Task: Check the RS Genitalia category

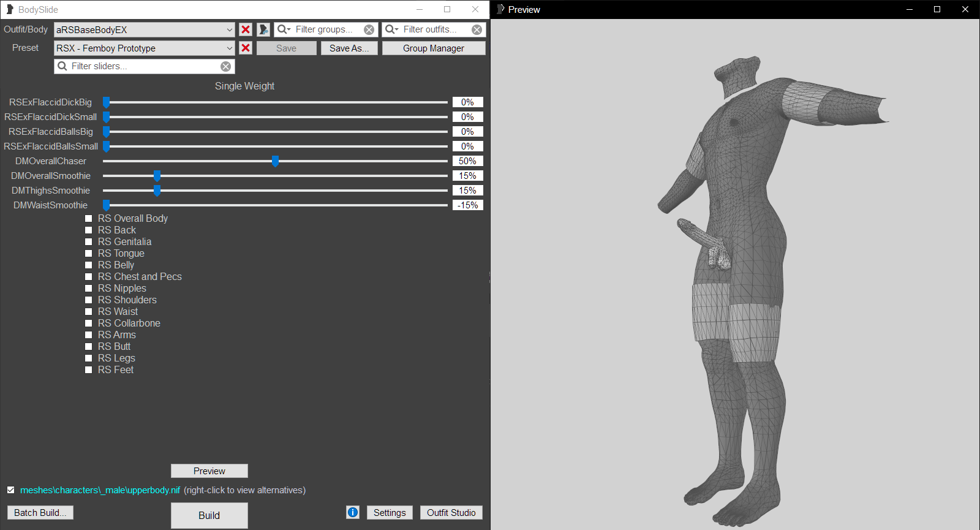Action: [88, 241]
